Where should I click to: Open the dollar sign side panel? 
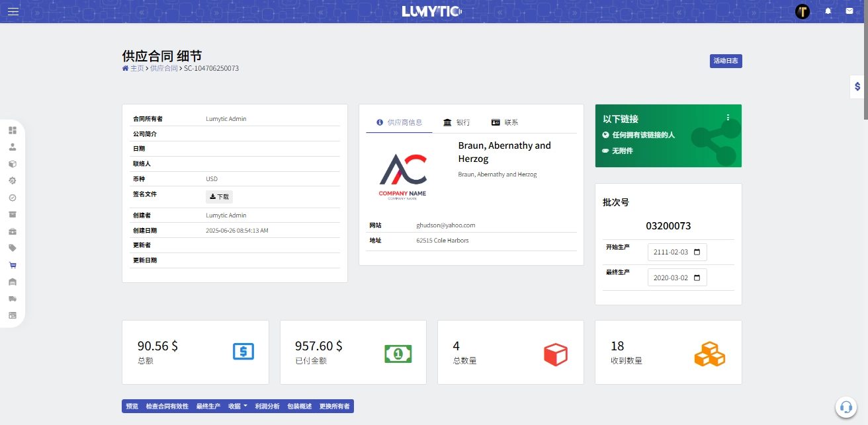pyautogui.click(x=857, y=87)
